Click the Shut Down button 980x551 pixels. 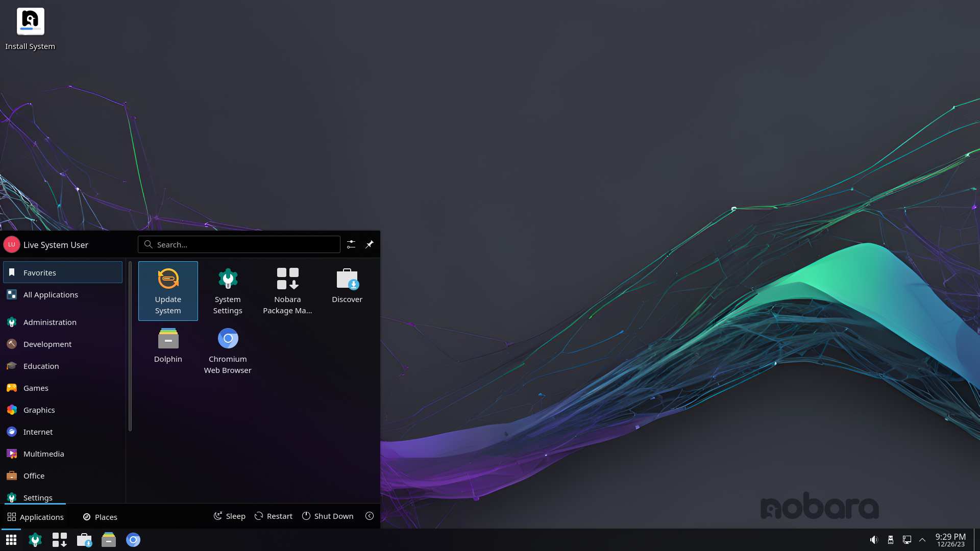pyautogui.click(x=328, y=516)
